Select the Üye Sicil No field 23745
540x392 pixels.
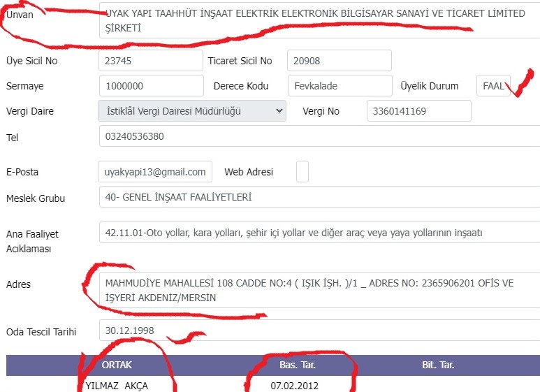[x=151, y=61]
